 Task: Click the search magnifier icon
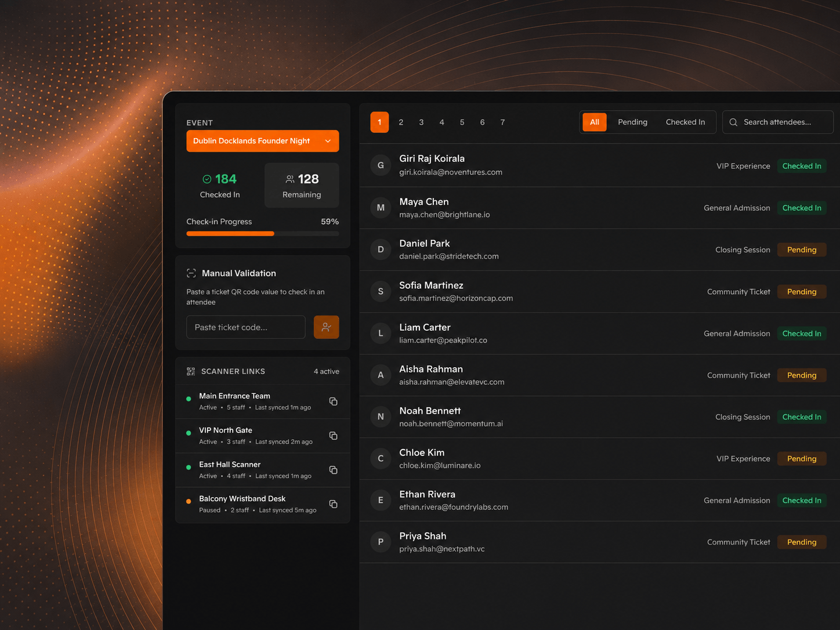click(x=733, y=122)
